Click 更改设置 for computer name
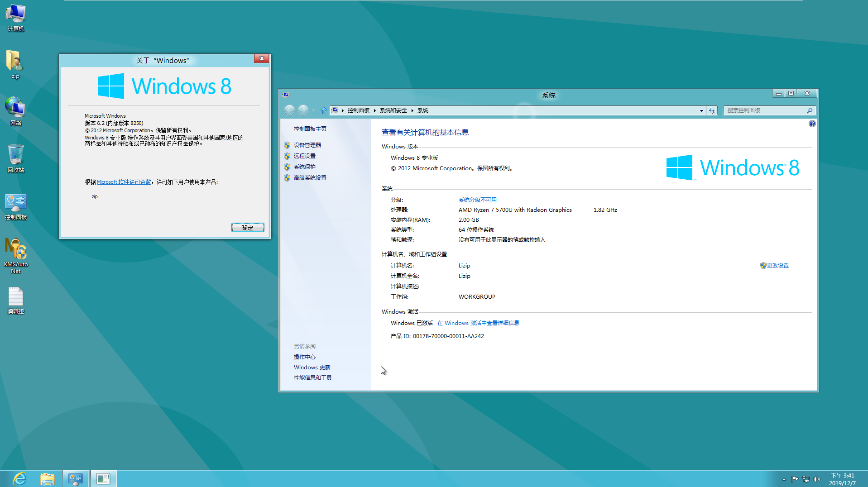 (777, 266)
